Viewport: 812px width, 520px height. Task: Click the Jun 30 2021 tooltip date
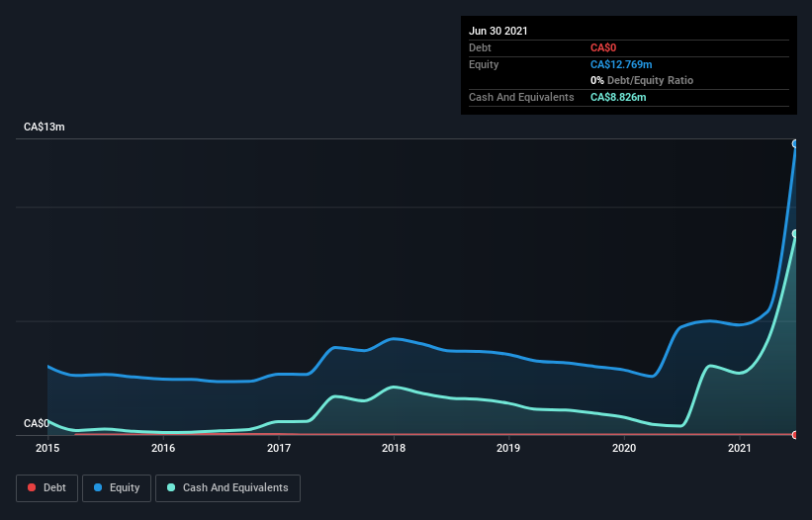(498, 31)
